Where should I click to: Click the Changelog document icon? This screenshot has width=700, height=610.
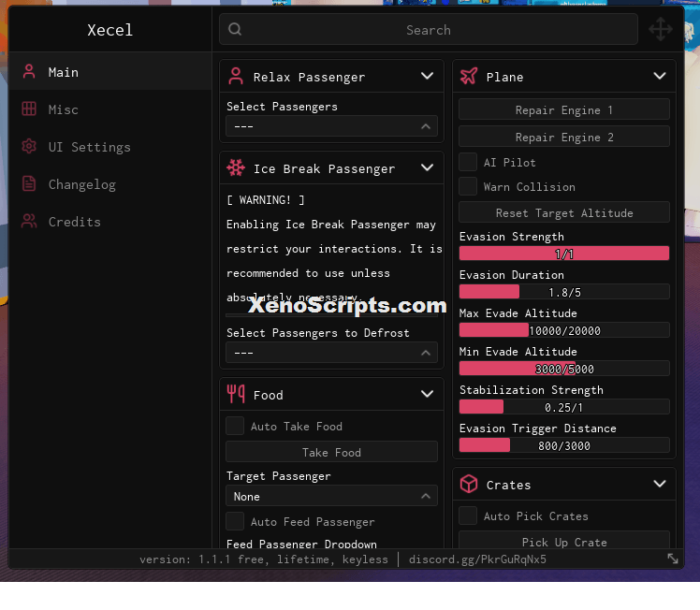pos(29,184)
